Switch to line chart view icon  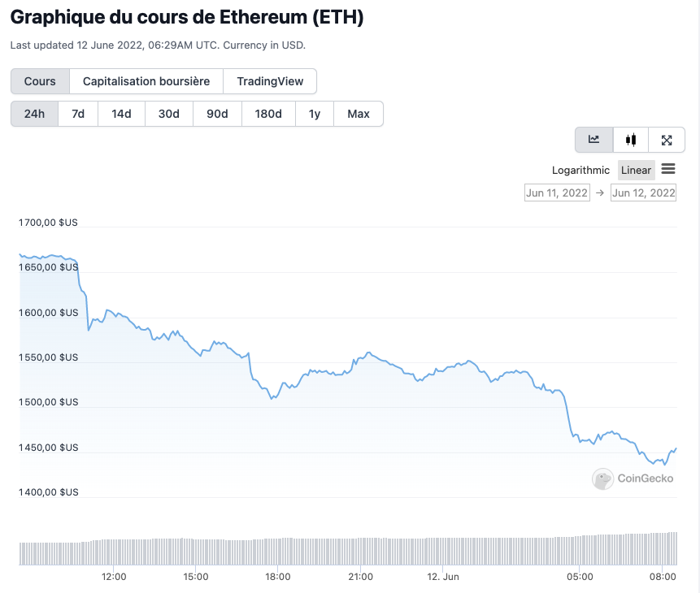point(594,140)
